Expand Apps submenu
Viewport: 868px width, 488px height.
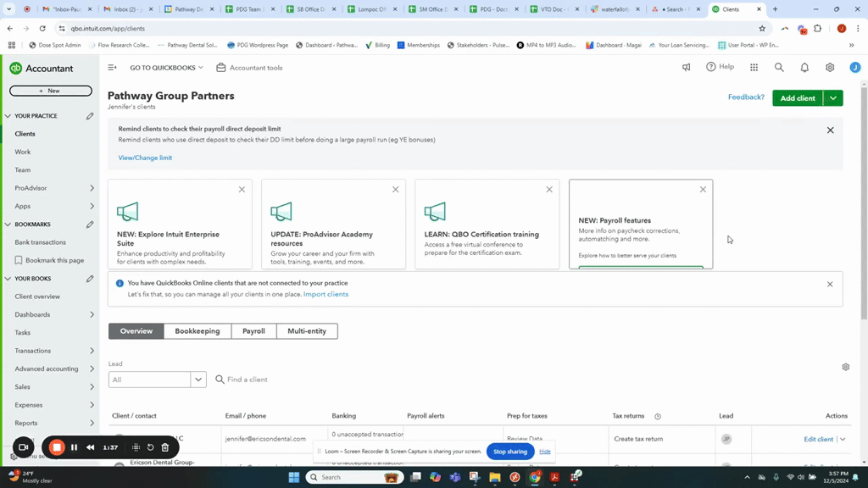[92, 206]
